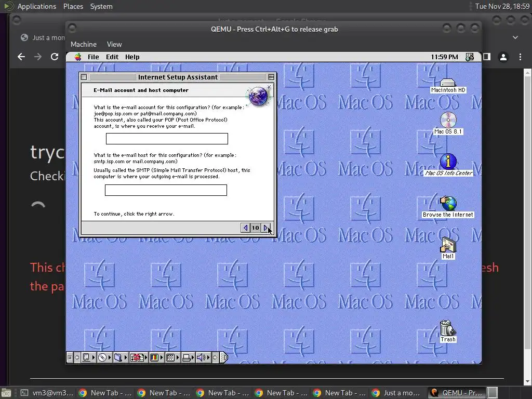The height and width of the screenshot is (399, 532).
Task: Select the Mac OS 8.1 CD icon
Action: point(448,123)
